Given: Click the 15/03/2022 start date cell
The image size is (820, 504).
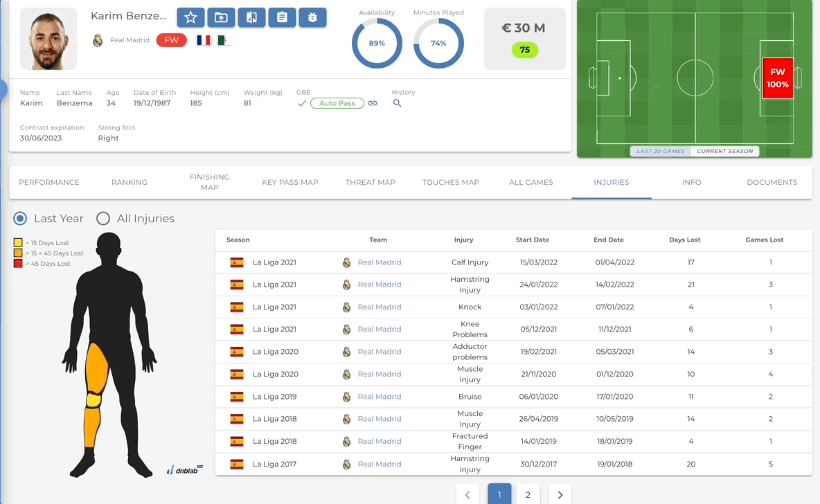Looking at the screenshot, I should (539, 262).
